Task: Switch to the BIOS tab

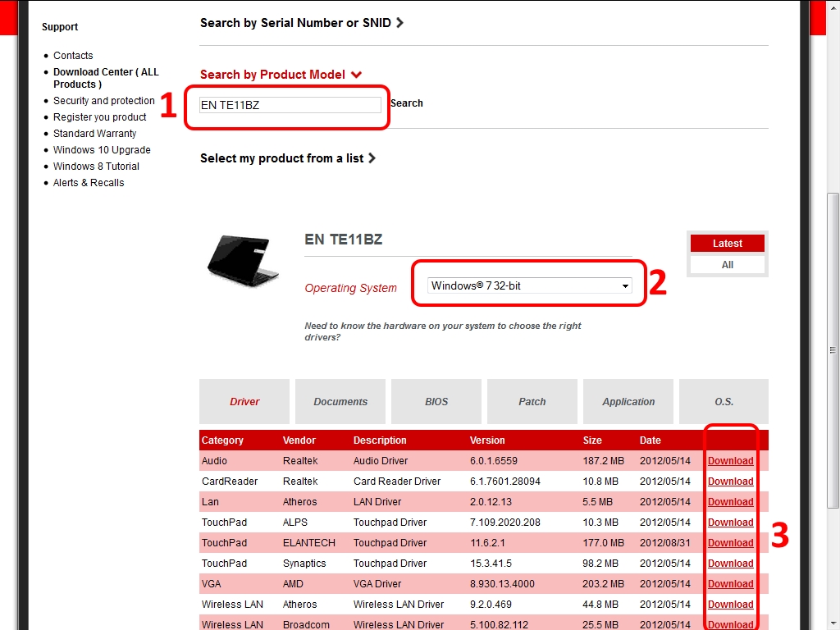Action: coord(436,402)
